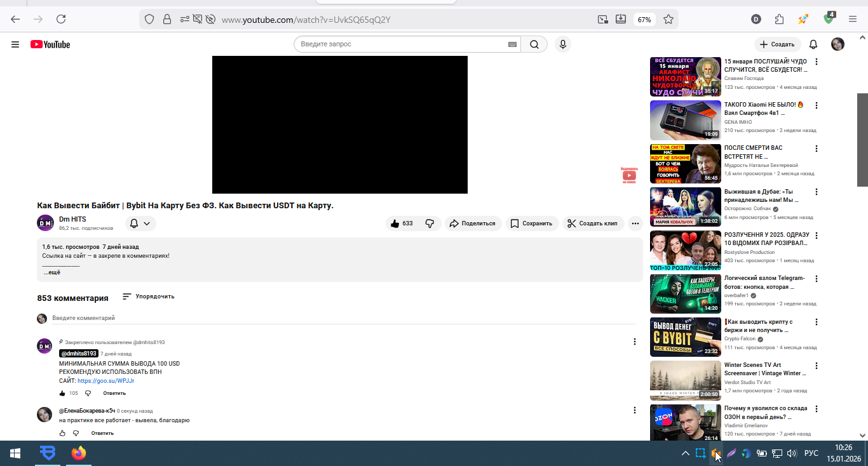
Task: Open the goo.su/WPJJr link
Action: click(x=105, y=381)
